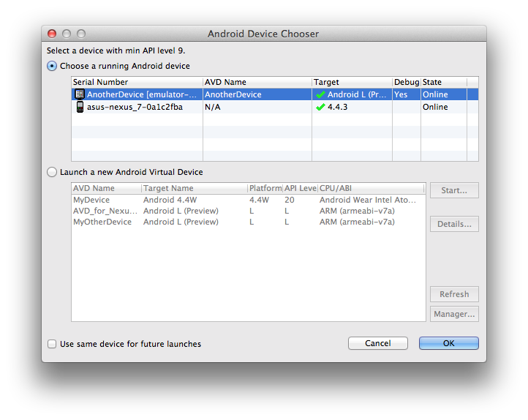This screenshot has height=420, width=528.
Task: Click the phone icon beside asus-nexus_7
Action: [80, 107]
